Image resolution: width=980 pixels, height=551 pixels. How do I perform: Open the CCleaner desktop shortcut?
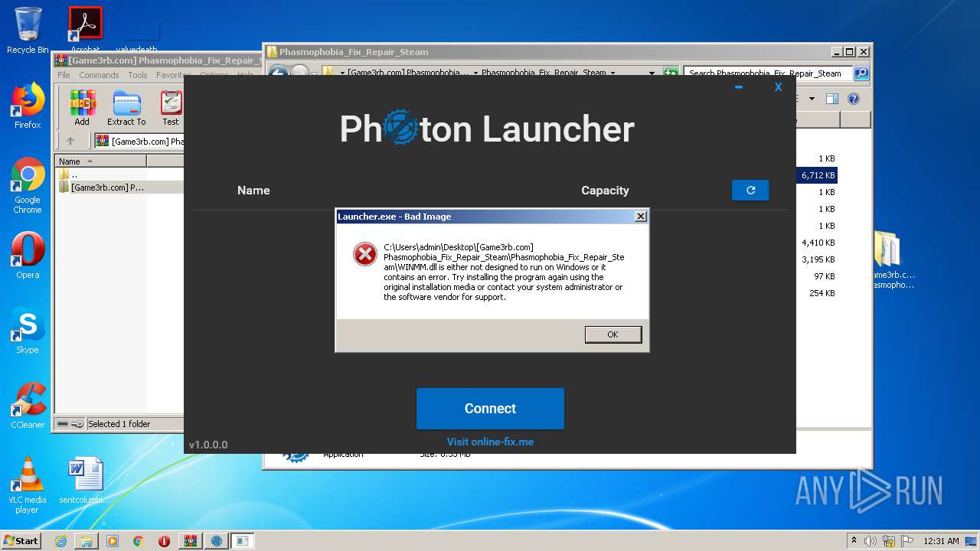click(x=28, y=406)
